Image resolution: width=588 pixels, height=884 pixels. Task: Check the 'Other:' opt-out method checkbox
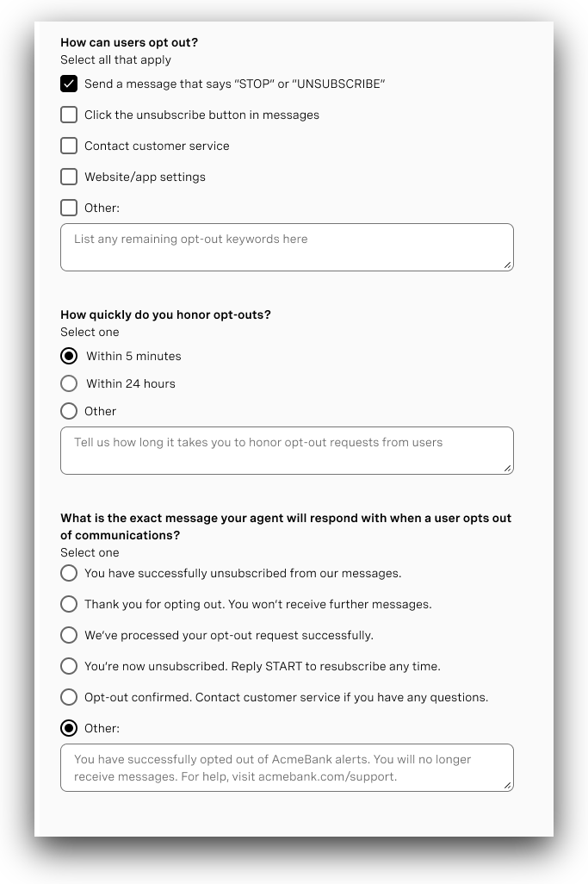click(x=69, y=208)
